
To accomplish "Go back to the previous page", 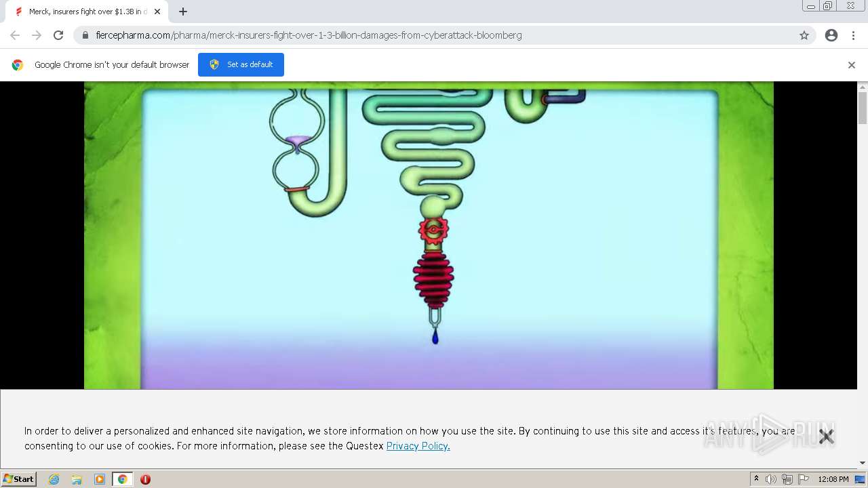I will coord(15,35).
